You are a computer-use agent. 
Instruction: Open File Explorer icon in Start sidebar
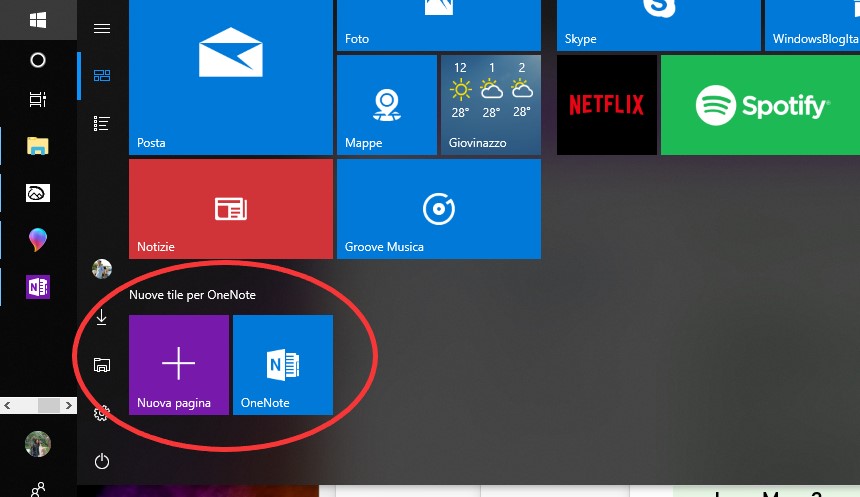click(102, 365)
